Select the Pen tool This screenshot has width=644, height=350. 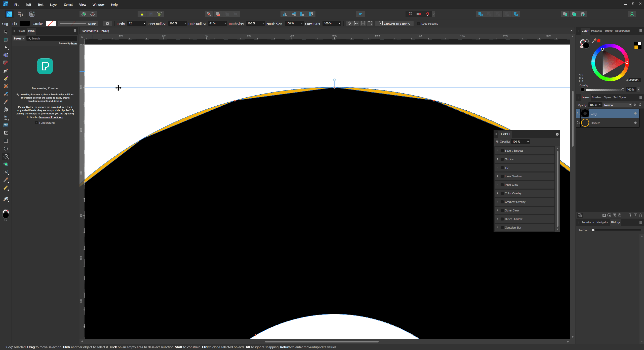tap(6, 71)
